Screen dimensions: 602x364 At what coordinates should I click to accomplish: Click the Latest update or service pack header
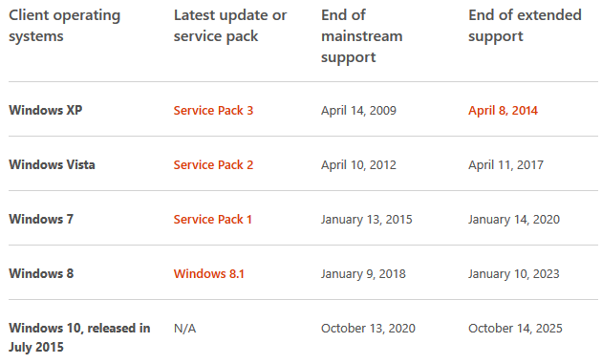[x=230, y=26]
